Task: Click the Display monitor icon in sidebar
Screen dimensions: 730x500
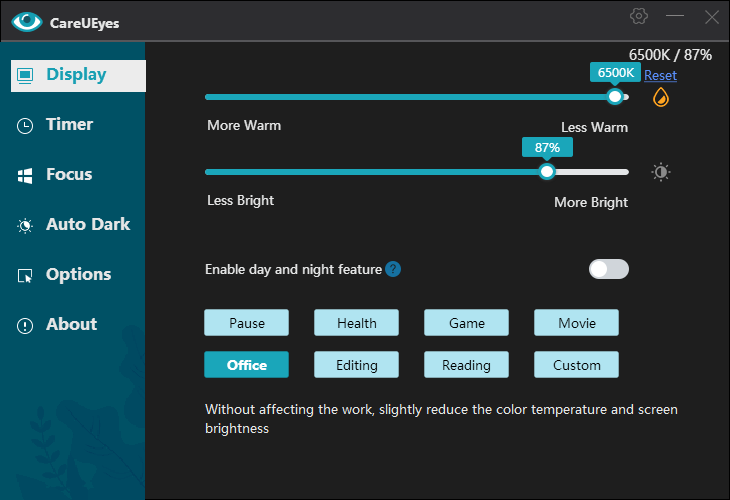Action: tap(25, 75)
